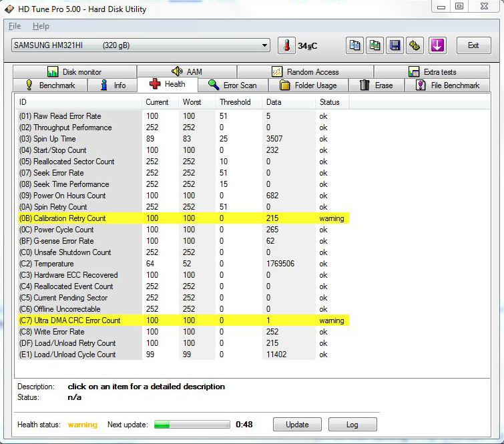Click the next update progress bar
504x444 pixels.
pyautogui.click(x=192, y=425)
